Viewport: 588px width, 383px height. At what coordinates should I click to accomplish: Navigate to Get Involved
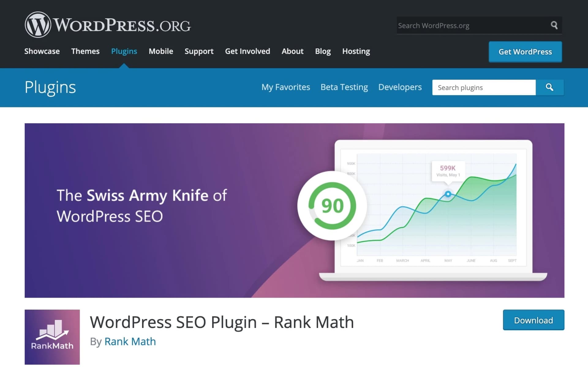click(247, 51)
